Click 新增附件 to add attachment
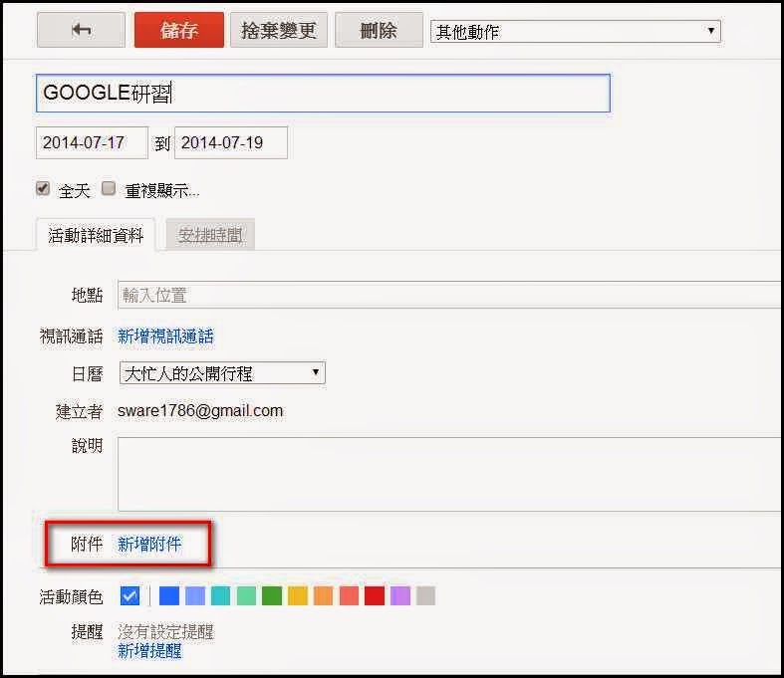 [149, 545]
